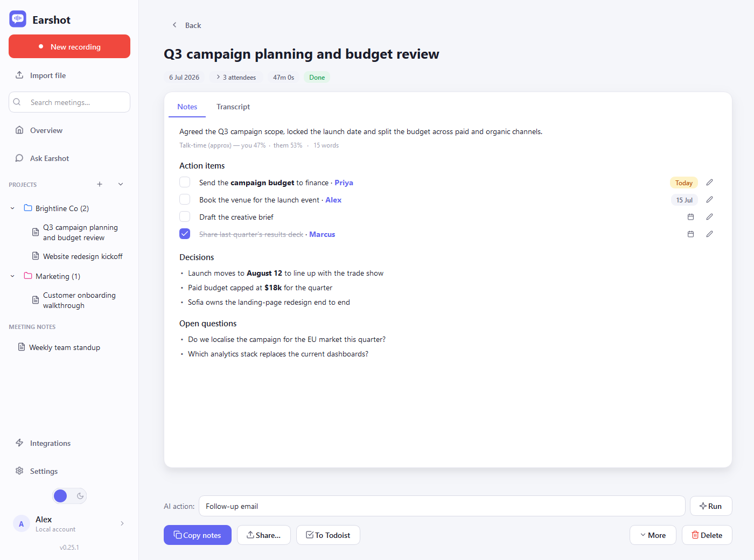
Task: Select the Notes tab
Action: coord(187,107)
